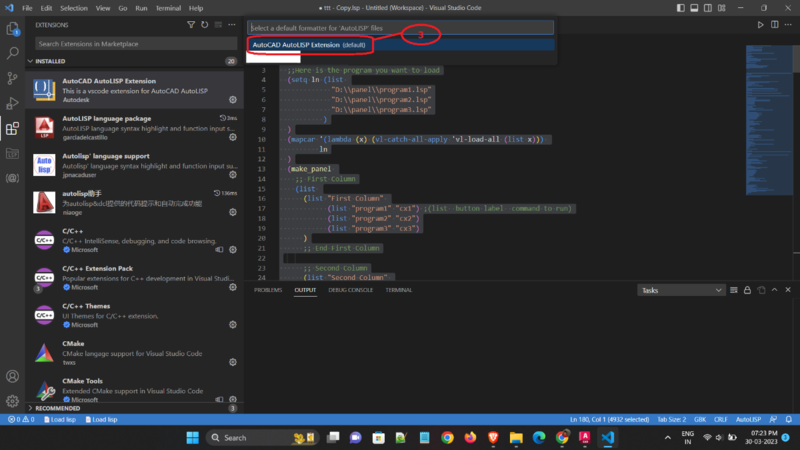Collapse the INSTALLED extensions section

point(30,61)
